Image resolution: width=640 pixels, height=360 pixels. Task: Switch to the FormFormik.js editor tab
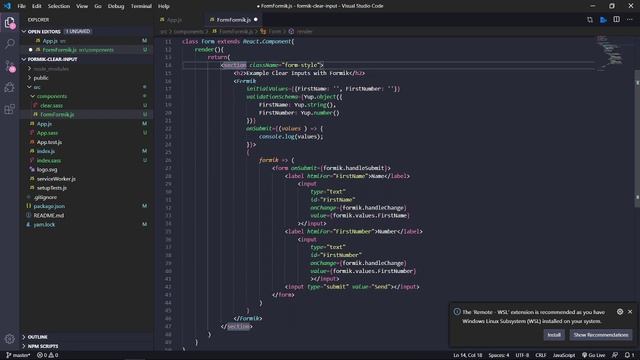click(x=233, y=20)
